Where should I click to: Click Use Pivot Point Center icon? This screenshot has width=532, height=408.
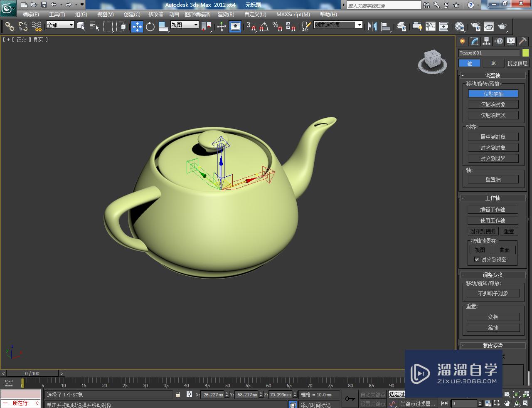[x=206, y=26]
